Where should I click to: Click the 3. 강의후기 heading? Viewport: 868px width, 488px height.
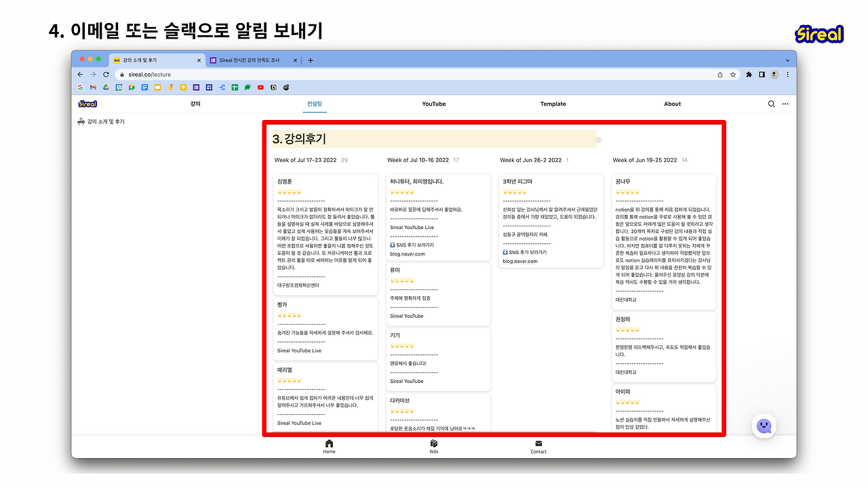point(299,139)
